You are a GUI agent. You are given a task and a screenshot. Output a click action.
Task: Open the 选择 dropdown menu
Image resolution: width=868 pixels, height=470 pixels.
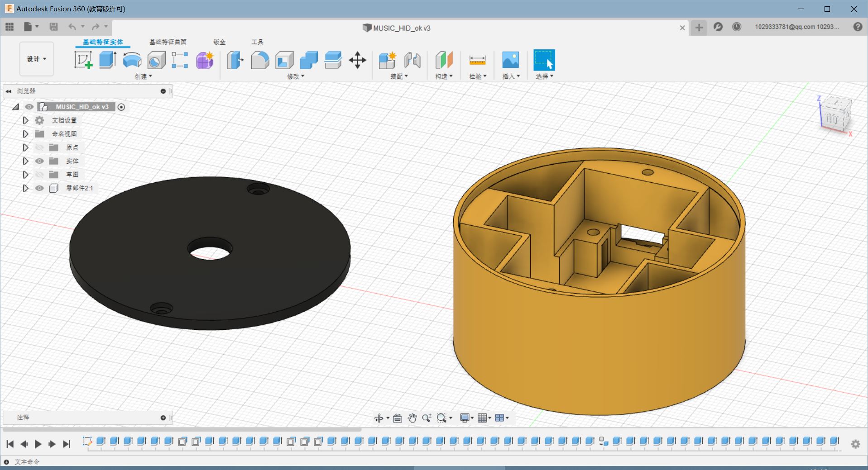pyautogui.click(x=545, y=76)
